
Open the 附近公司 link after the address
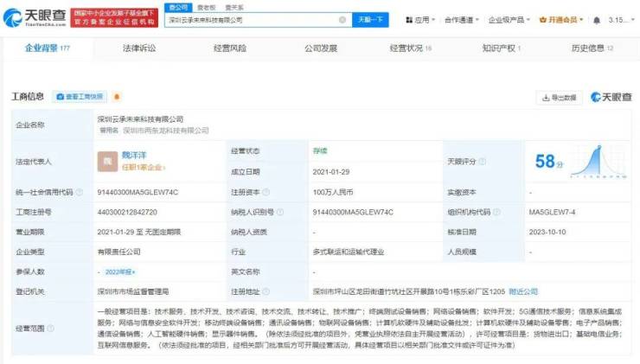coord(522,291)
